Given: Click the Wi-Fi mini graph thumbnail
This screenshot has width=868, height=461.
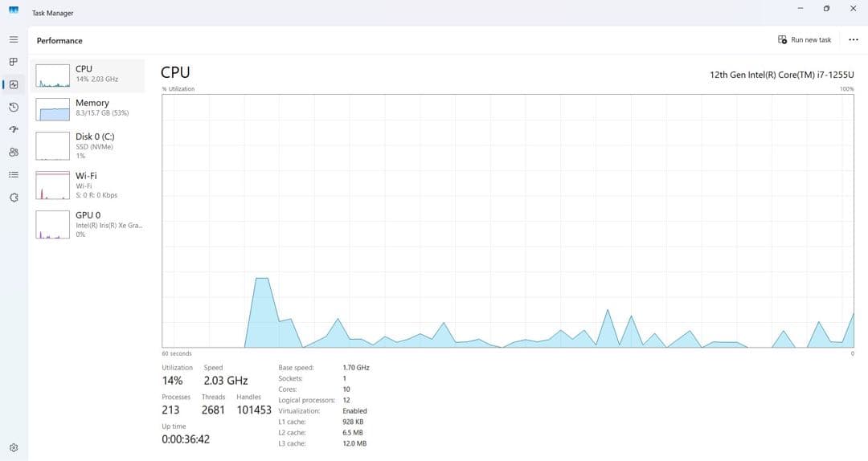Looking at the screenshot, I should 53,186.
